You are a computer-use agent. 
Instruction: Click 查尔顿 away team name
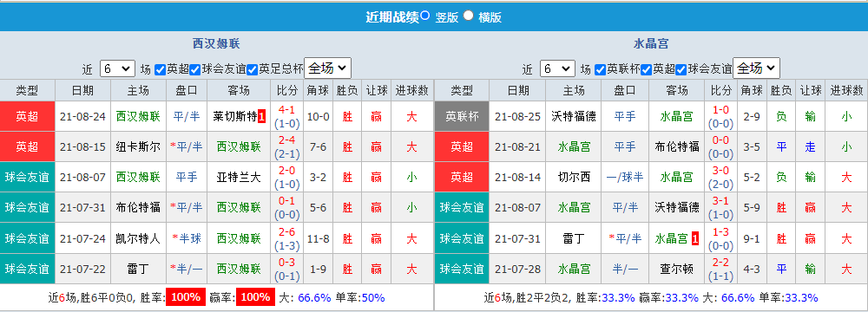[676, 270]
